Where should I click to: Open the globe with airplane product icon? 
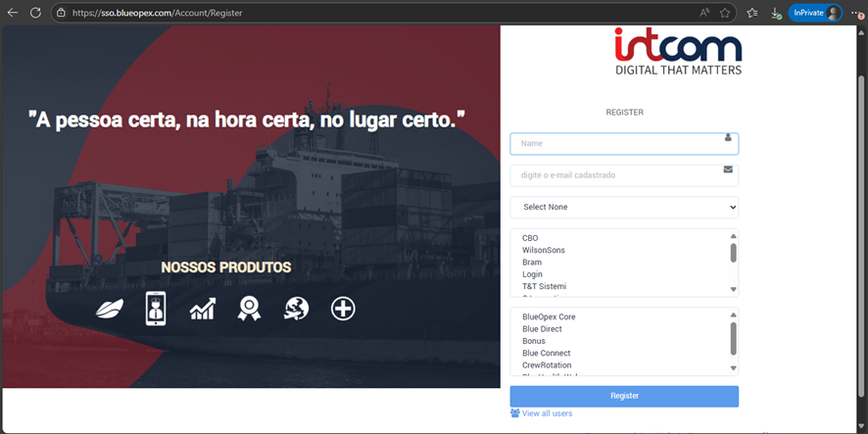coord(296,309)
